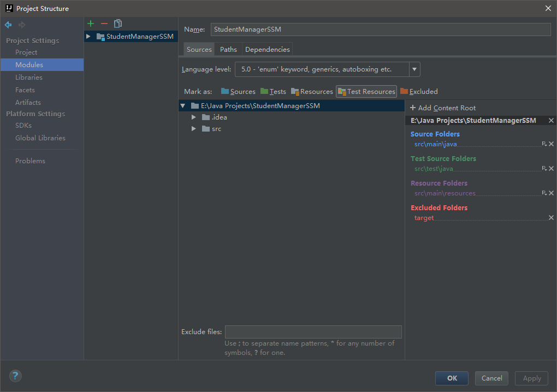Mark selected folder as Test Resources
This screenshot has height=392, width=557.
(x=366, y=92)
